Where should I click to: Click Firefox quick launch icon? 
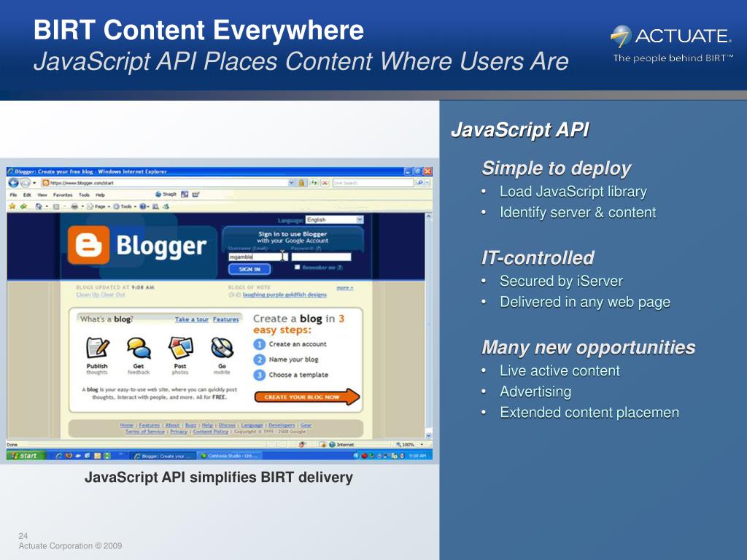69,456
